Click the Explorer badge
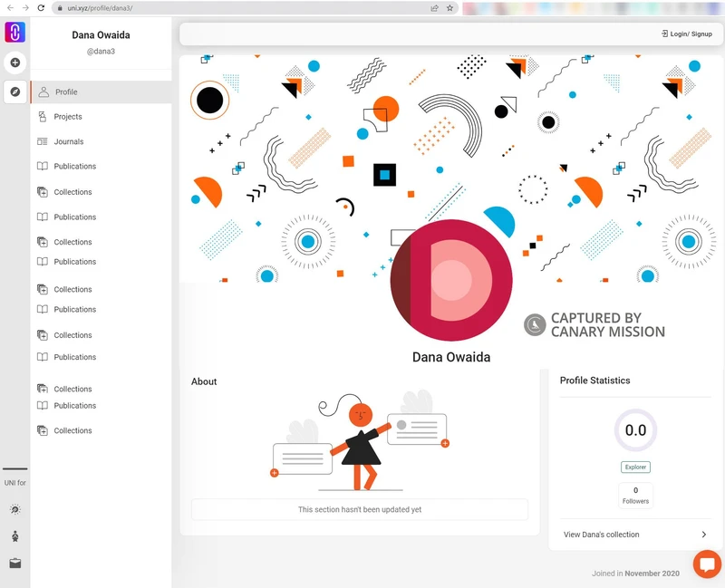Screen dimensions: 725x588 [635, 467]
